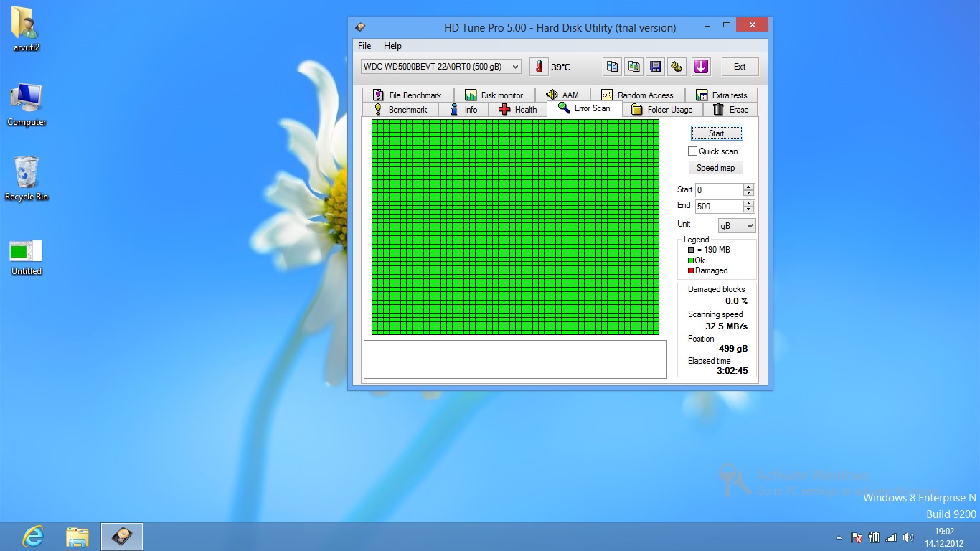The image size is (980, 551).
Task: Open the volume speaker tray icon
Action: (908, 537)
